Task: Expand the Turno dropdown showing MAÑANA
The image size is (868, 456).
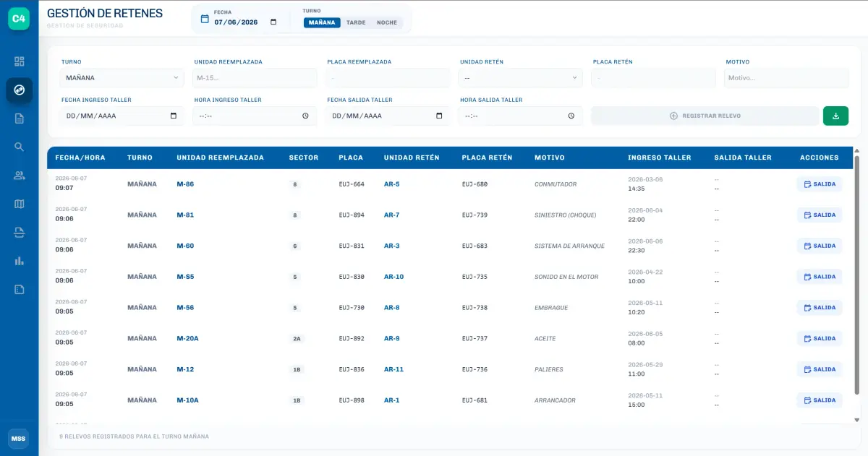Action: point(122,78)
